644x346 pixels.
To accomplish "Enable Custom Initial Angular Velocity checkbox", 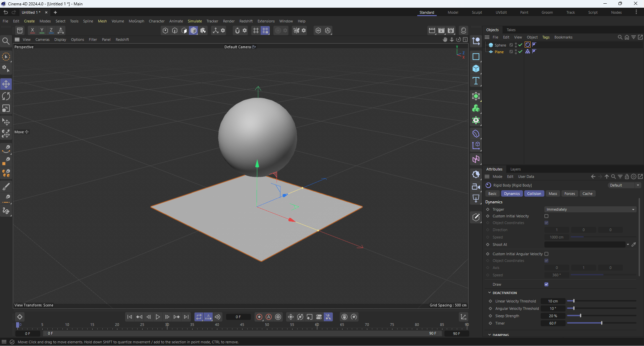I will [x=546, y=254].
